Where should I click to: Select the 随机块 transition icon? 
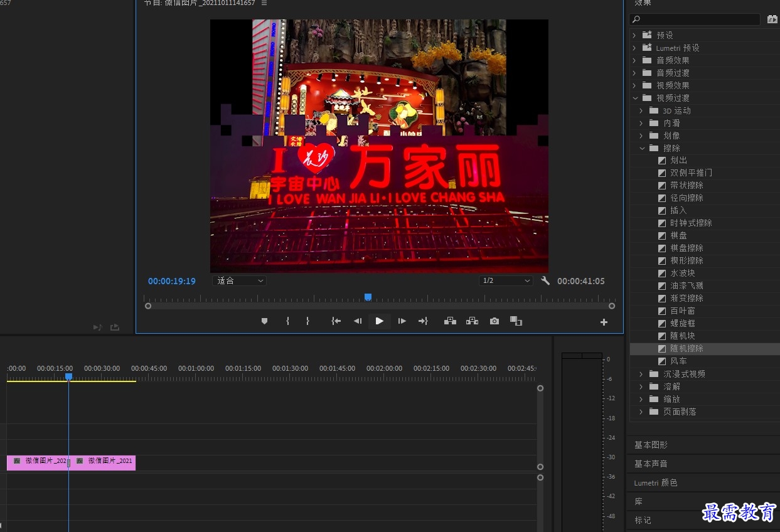coord(662,336)
